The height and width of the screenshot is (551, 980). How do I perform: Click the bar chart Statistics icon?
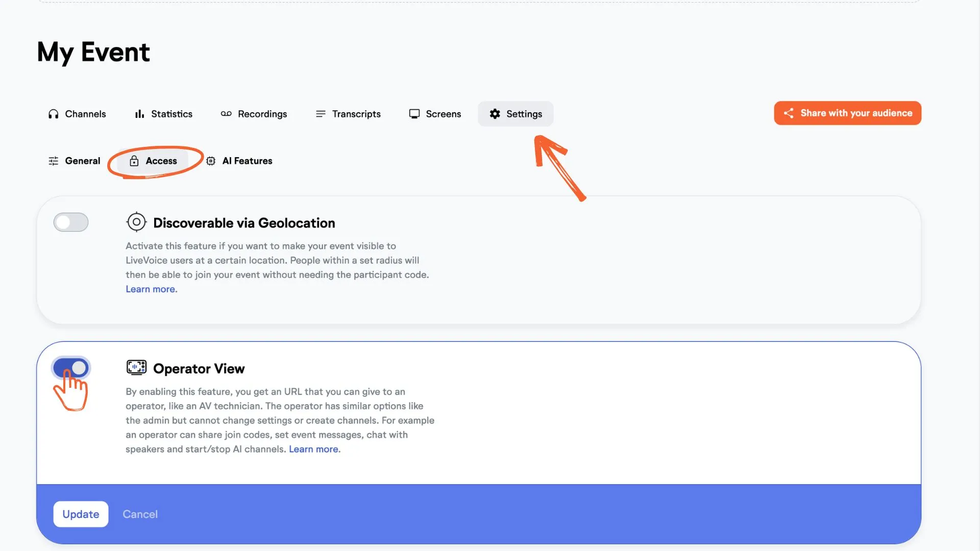139,114
